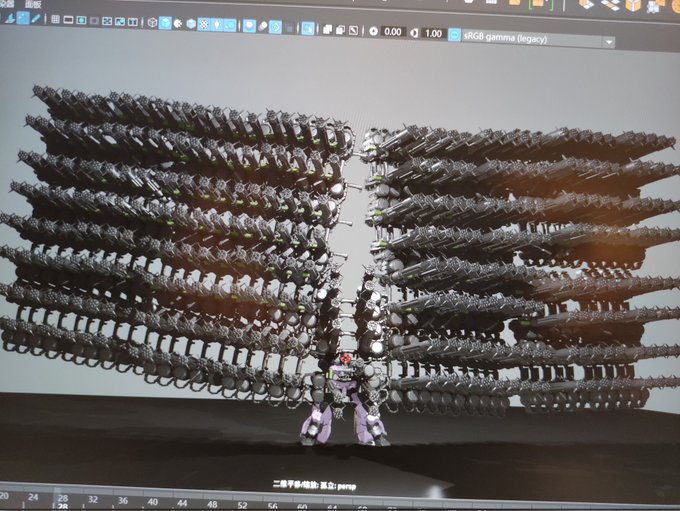Screen dimensions: 680x511
Task: Toggle the highlighted Isolate Select icon
Action: click(x=308, y=29)
